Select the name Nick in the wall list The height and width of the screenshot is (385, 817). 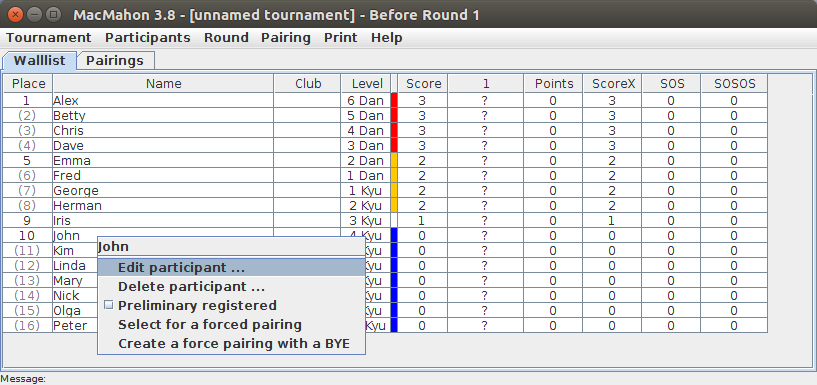coord(66,295)
